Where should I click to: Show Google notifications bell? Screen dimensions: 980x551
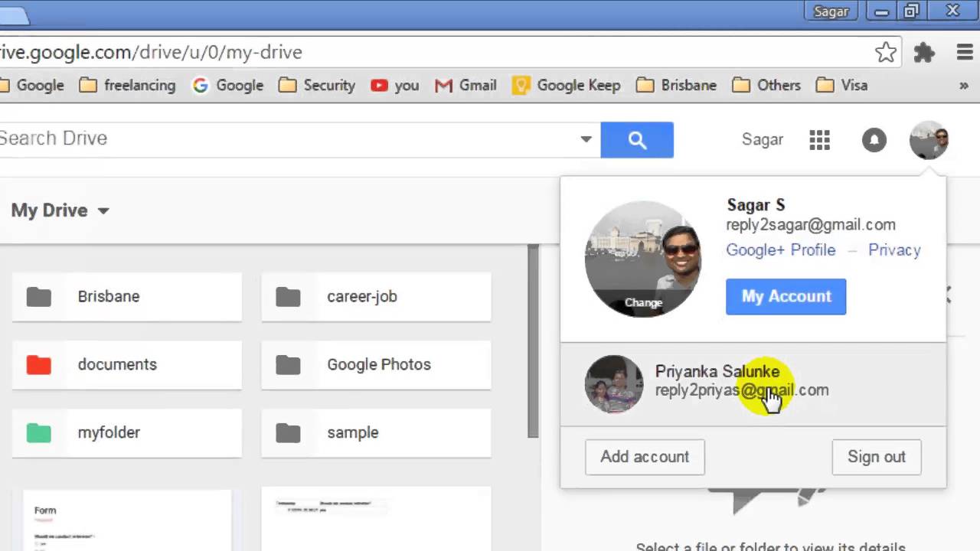tap(874, 140)
